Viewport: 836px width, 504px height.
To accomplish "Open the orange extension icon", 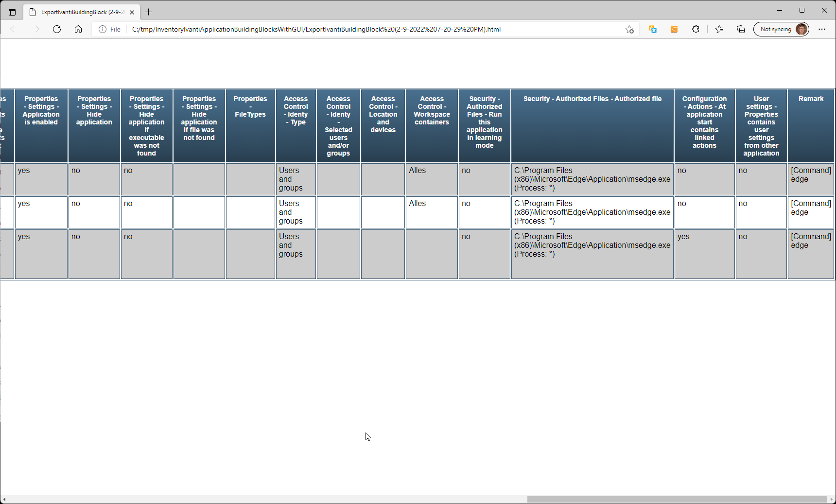I will 674,29.
